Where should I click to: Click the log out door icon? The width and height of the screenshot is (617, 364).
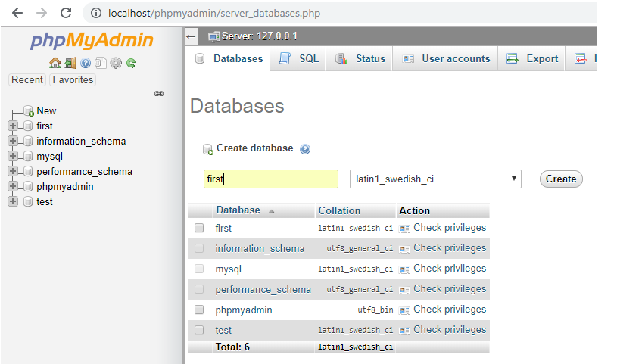[x=70, y=64]
